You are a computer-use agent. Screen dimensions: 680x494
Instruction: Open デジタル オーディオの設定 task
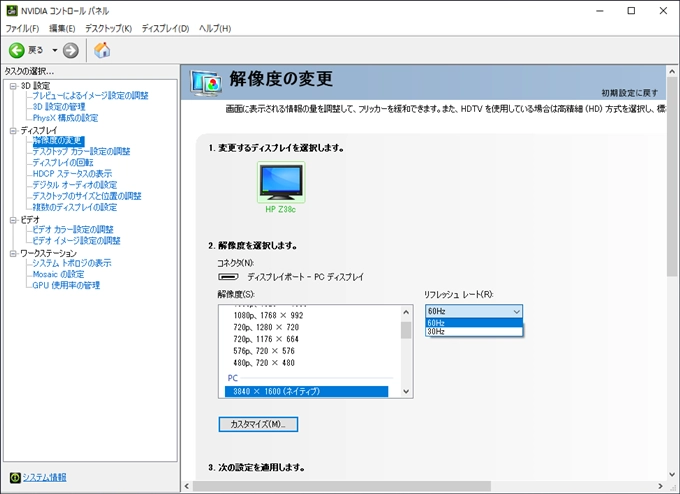coord(75,185)
